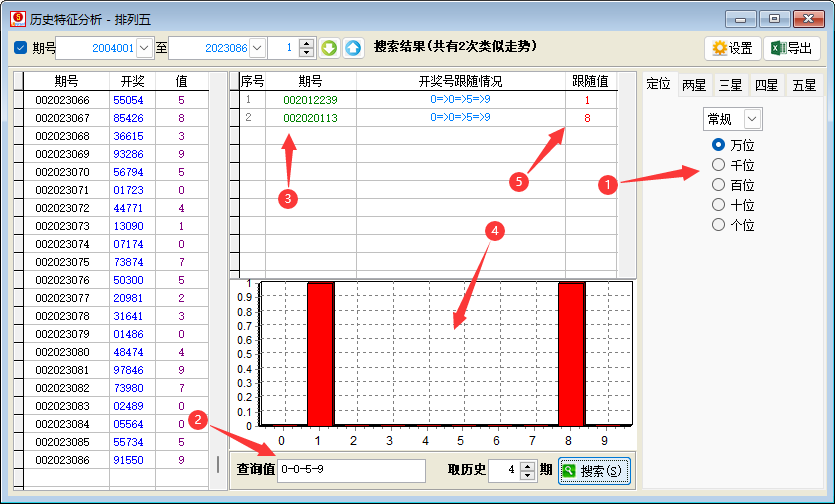Select the 万位 radio button
This screenshot has height=504, width=835.
pyautogui.click(x=718, y=144)
